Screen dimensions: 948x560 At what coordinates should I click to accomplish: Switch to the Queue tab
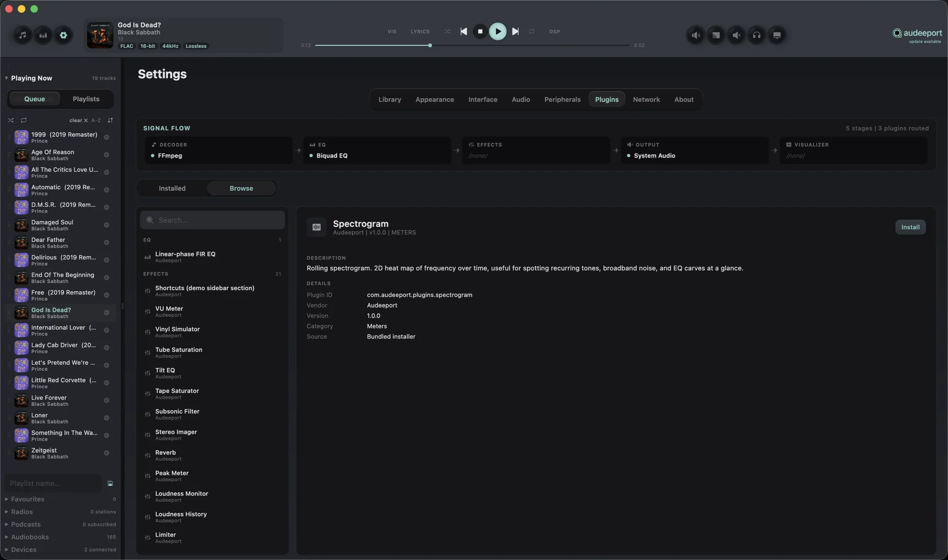(35, 99)
